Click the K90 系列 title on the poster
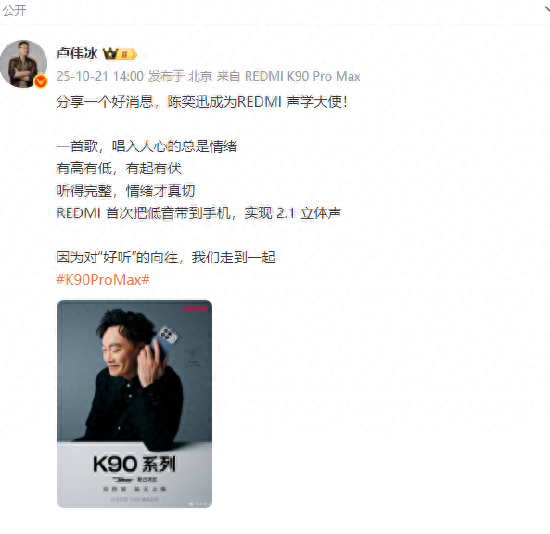The width and height of the screenshot is (550, 534). coord(134,463)
